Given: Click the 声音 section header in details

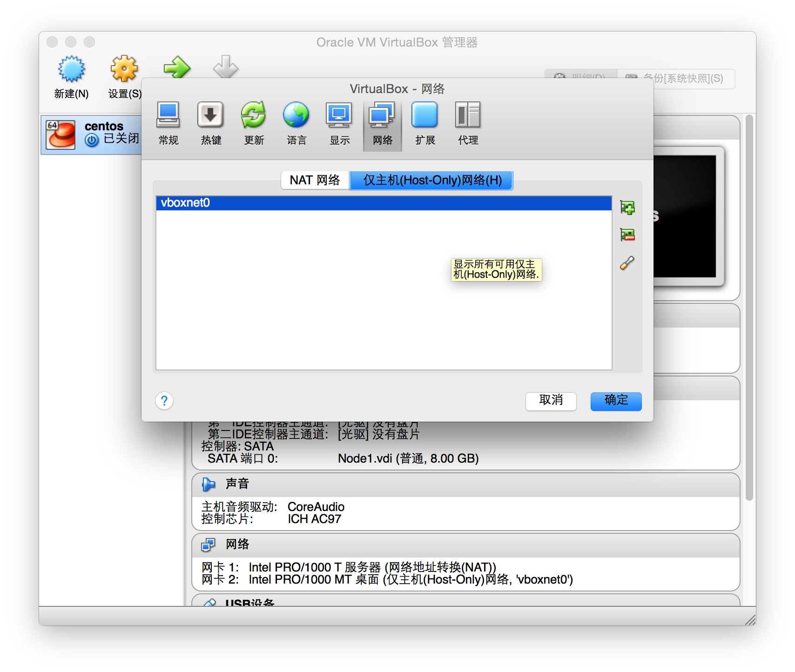Looking at the screenshot, I should point(465,484).
